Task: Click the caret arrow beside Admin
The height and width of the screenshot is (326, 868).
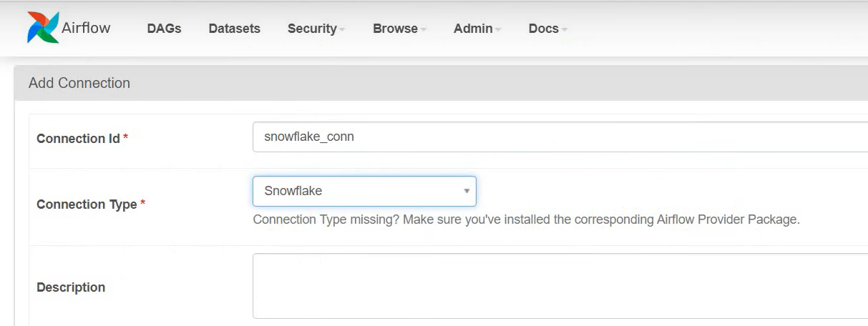Action: (498, 30)
